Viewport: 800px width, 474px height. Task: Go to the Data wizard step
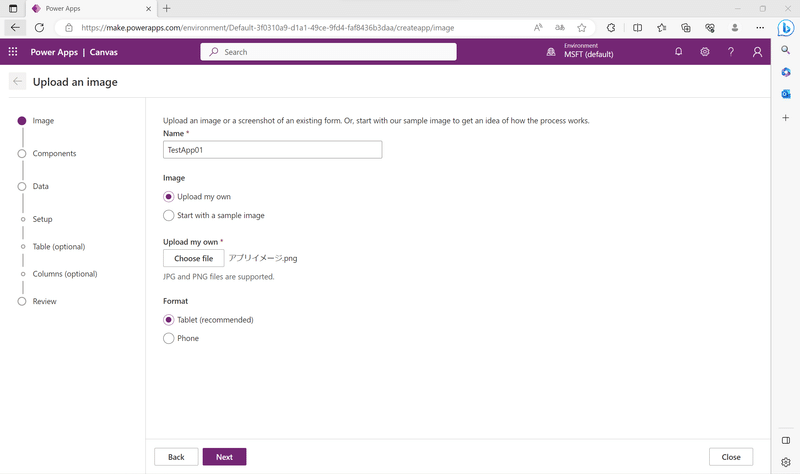[x=40, y=186]
